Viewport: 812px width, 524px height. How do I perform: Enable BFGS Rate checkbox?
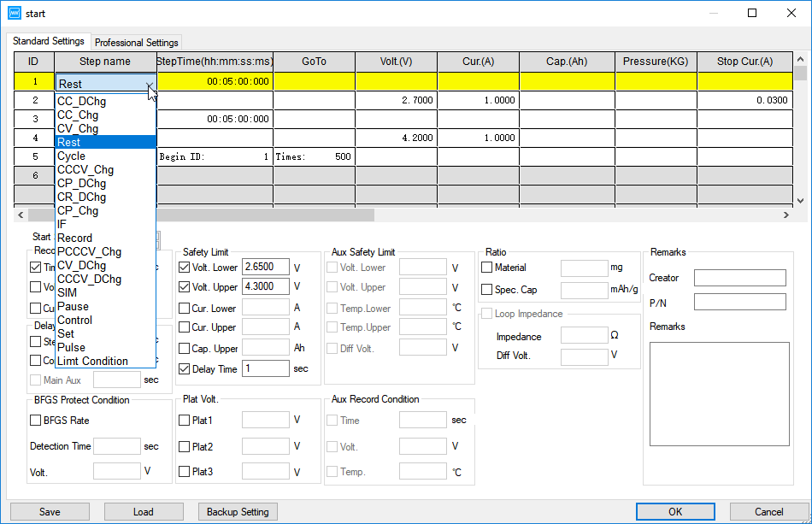tap(35, 420)
